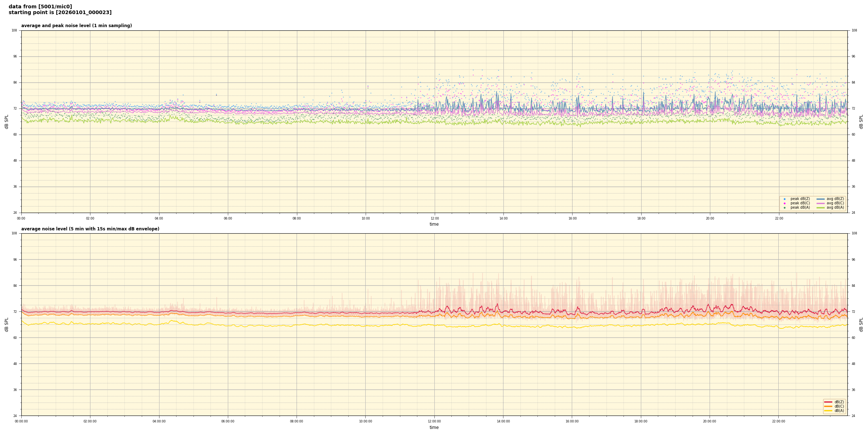Click the avg dB(Z) blue legend line
The width and height of the screenshot is (868, 434).
click(x=821, y=199)
